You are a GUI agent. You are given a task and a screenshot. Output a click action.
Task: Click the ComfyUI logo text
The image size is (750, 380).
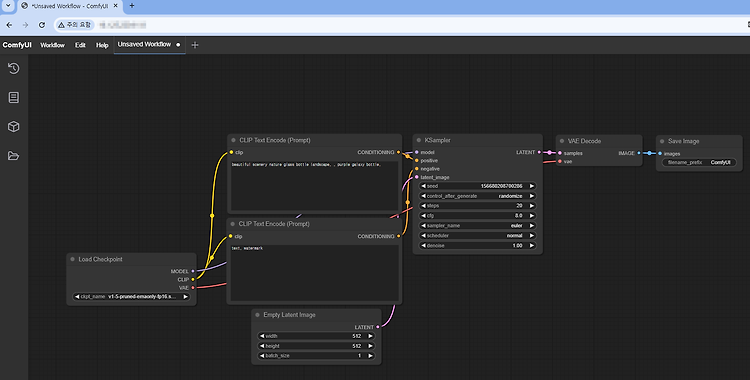17,45
